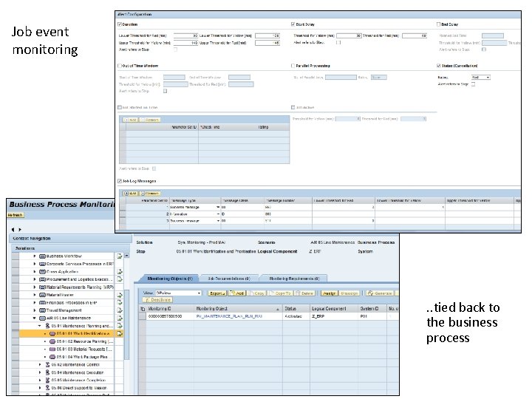Viewport: 532px width, 399px height.
Task: Select the 05.01.02 Resource Planning step
Action: 84,341
